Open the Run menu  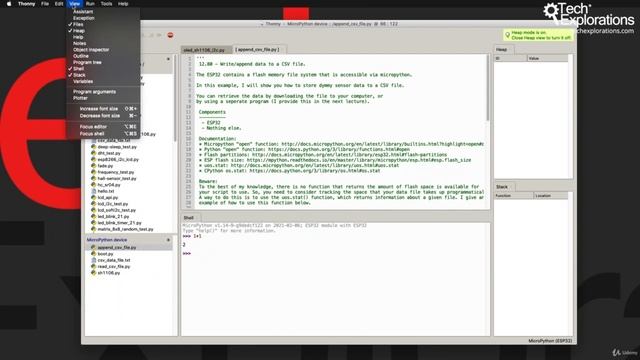click(x=90, y=4)
